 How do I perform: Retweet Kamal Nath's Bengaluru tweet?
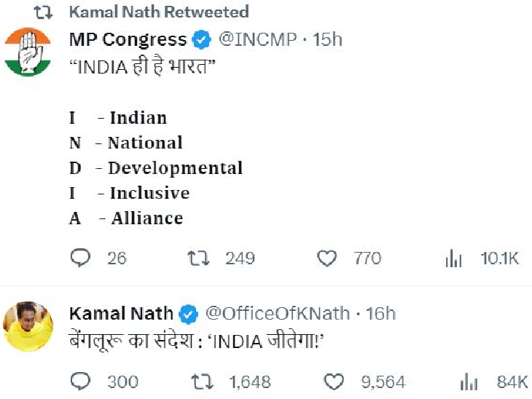click(x=199, y=382)
